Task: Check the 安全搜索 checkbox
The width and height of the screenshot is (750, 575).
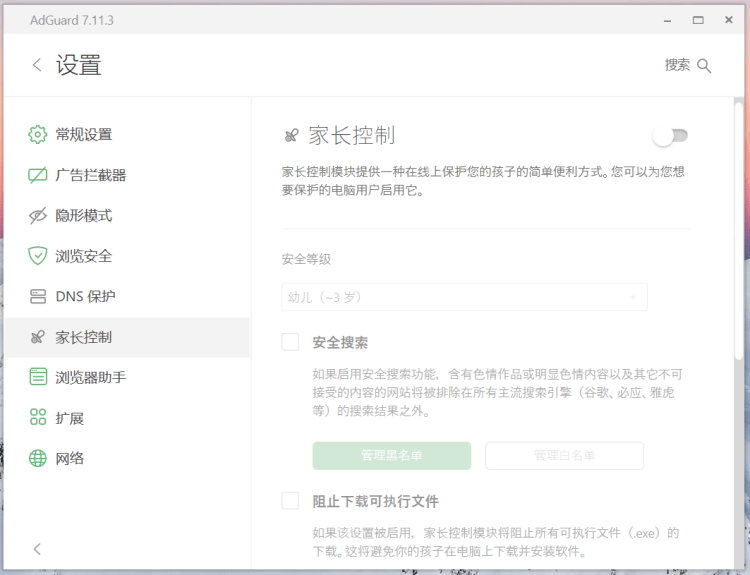Action: pyautogui.click(x=290, y=343)
